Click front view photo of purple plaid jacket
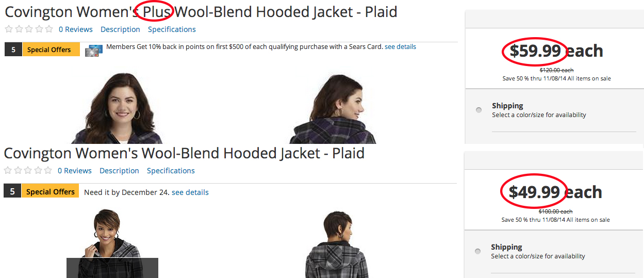This screenshot has height=278, width=644. pyautogui.click(x=115, y=108)
